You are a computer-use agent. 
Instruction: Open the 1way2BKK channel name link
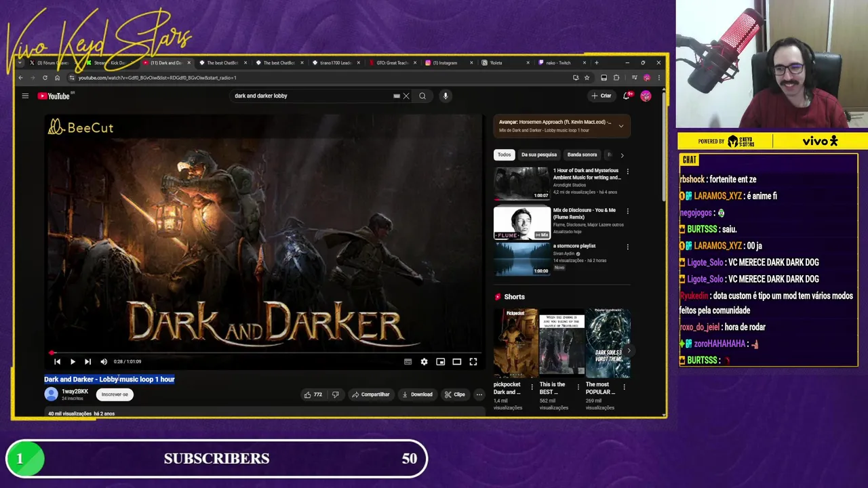pyautogui.click(x=75, y=392)
